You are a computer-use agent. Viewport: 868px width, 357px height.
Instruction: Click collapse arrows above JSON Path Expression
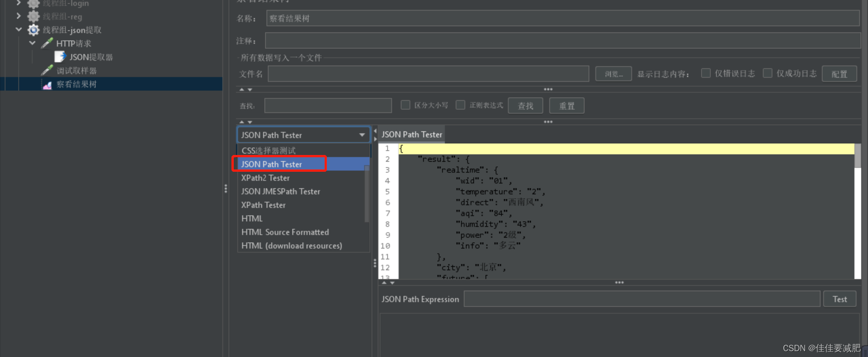tap(388, 282)
